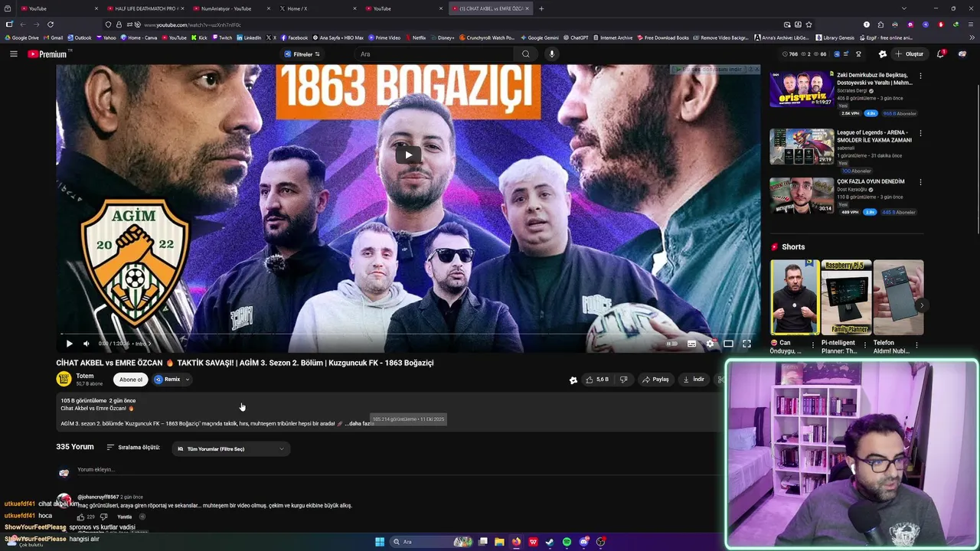Click the Remix button
Screen dimensions: 980x551
pyautogui.click(x=168, y=380)
